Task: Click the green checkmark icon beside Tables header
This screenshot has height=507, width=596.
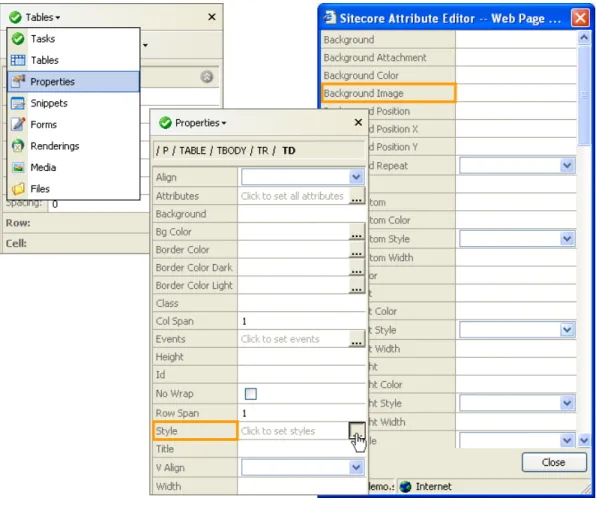Action: [15, 17]
